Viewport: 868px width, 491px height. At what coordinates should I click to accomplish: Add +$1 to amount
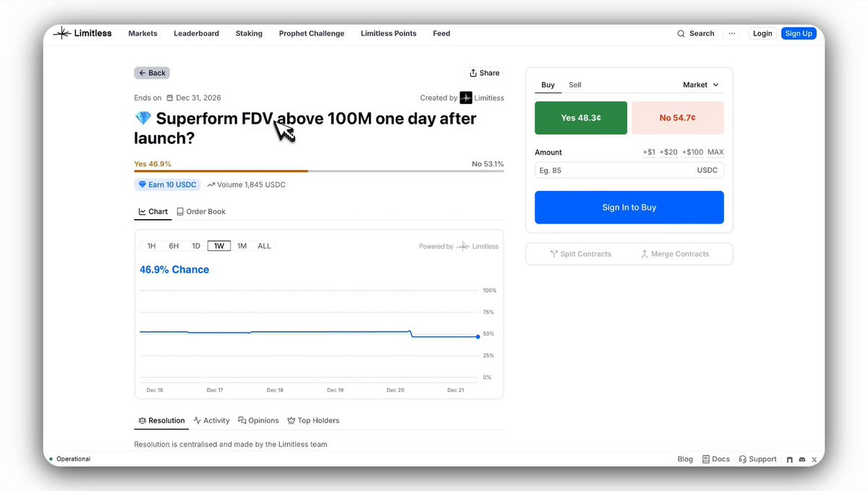tap(649, 153)
